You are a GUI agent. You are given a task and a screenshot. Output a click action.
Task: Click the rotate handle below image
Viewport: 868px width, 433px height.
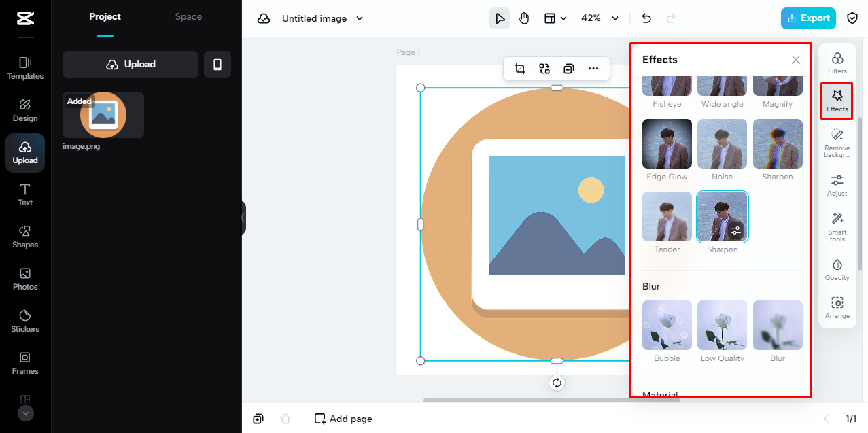point(557,383)
